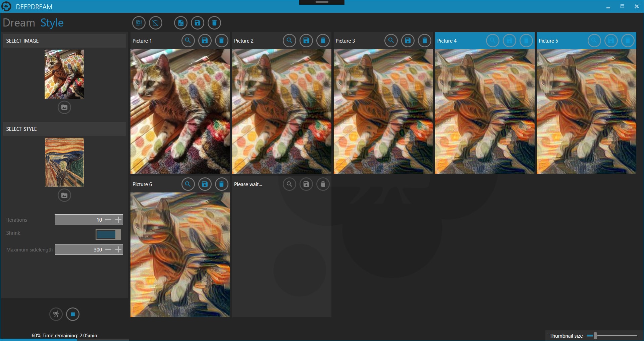
Task: Increase Maximum sidelength with plus
Action: 118,249
